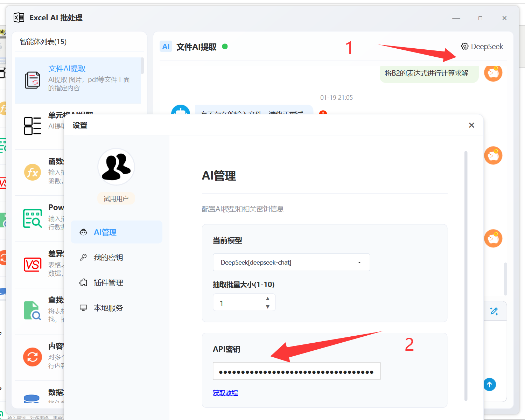Click the blue AI badge in the header
Viewport: 525px width, 420px height.
[166, 47]
